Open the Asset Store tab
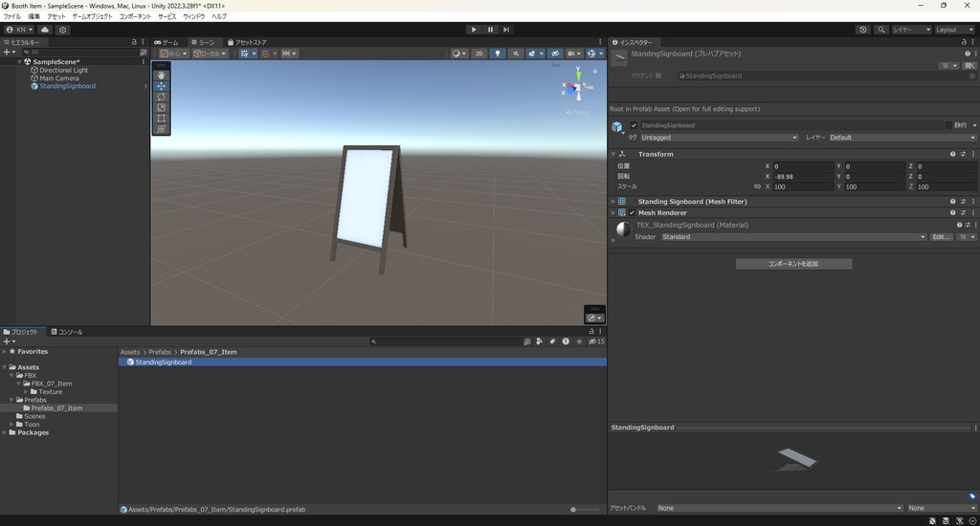Image resolution: width=980 pixels, height=526 pixels. pos(247,42)
